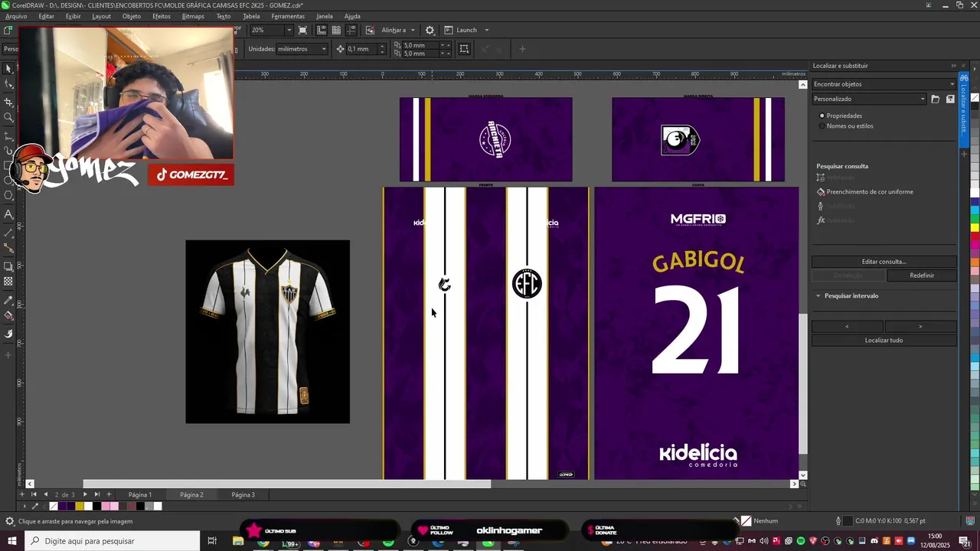The image size is (980, 551).
Task: Open saved query folder icon
Action: [x=935, y=99]
